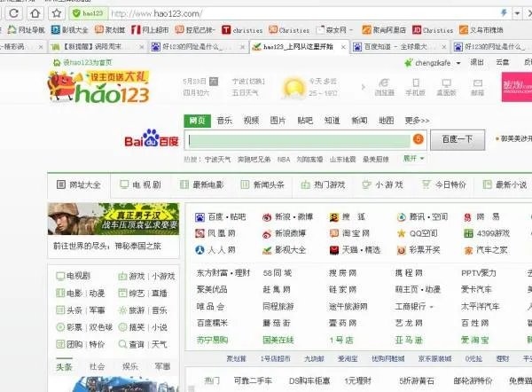
Task: Open the 携程网 link
Action: (409, 273)
